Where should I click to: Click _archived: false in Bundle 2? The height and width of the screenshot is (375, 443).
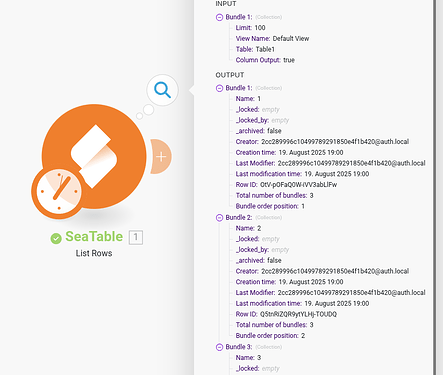coord(258,260)
